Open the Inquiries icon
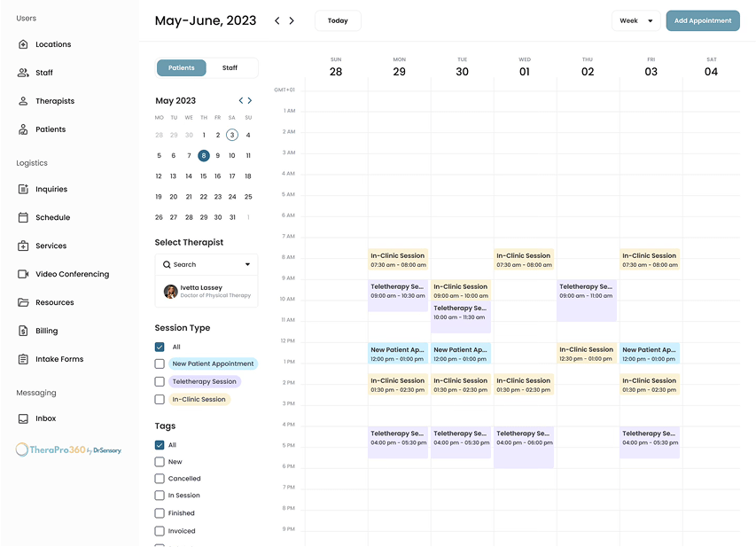The width and height of the screenshot is (756, 547). [23, 189]
